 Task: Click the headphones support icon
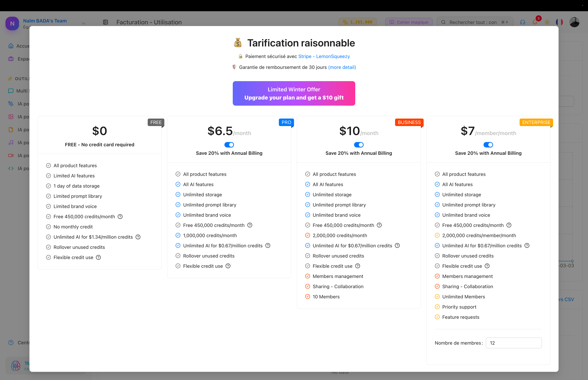(522, 22)
